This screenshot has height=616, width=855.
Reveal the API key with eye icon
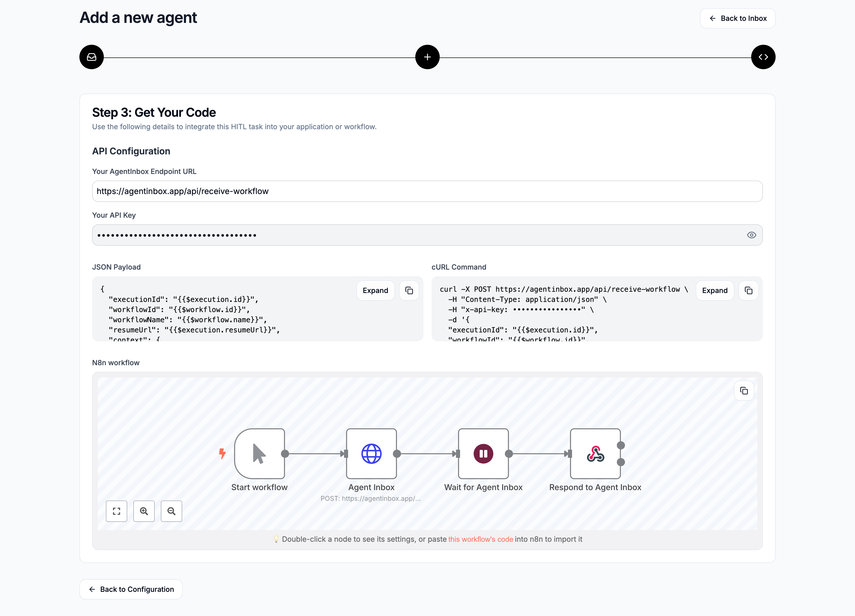(751, 235)
